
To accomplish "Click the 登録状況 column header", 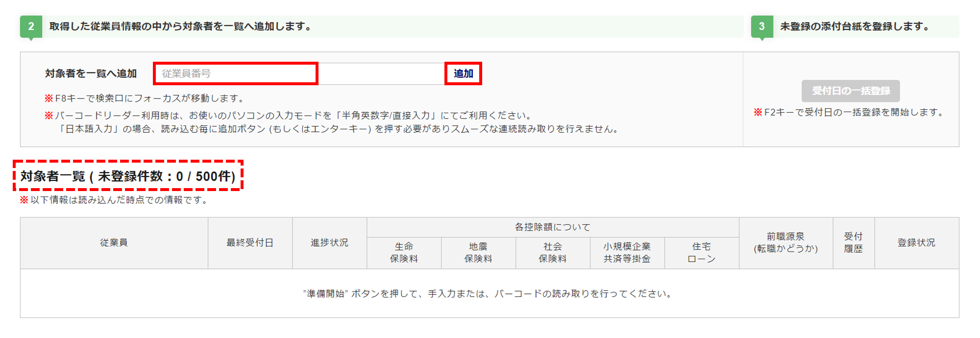I will coord(916,243).
